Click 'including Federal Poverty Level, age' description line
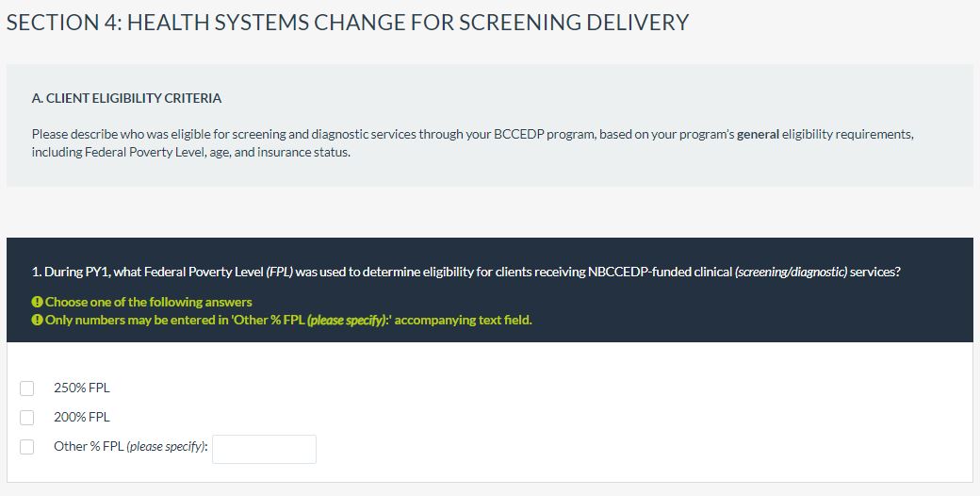Screen dimensions: 980x496 (x=190, y=152)
